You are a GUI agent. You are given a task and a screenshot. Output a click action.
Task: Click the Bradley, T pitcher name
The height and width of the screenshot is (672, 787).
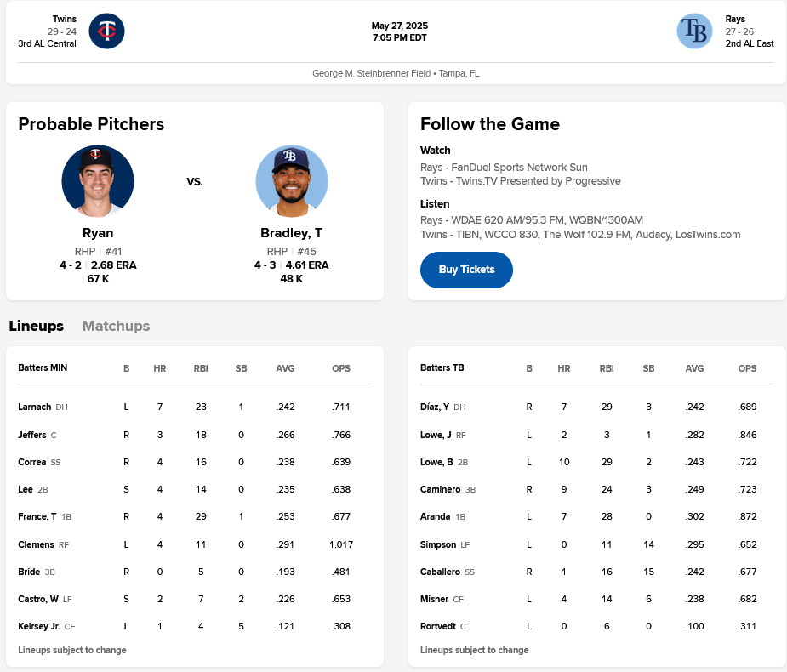[x=291, y=233]
